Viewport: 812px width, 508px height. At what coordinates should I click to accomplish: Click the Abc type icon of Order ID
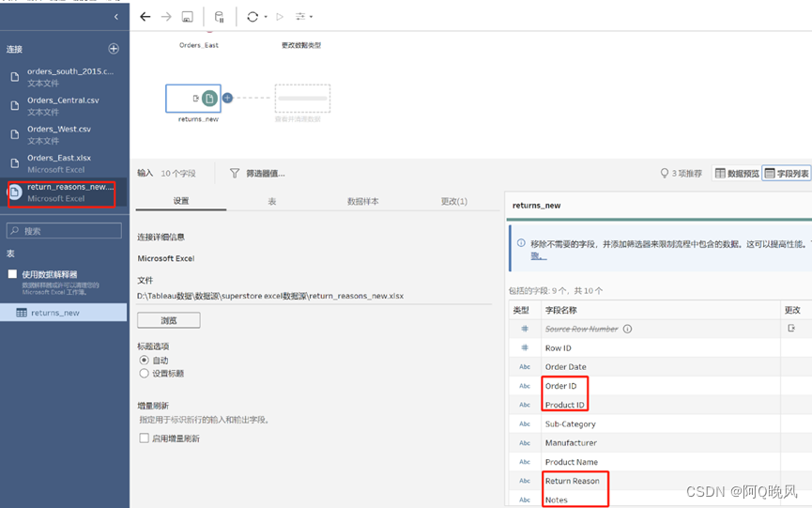tap(525, 386)
